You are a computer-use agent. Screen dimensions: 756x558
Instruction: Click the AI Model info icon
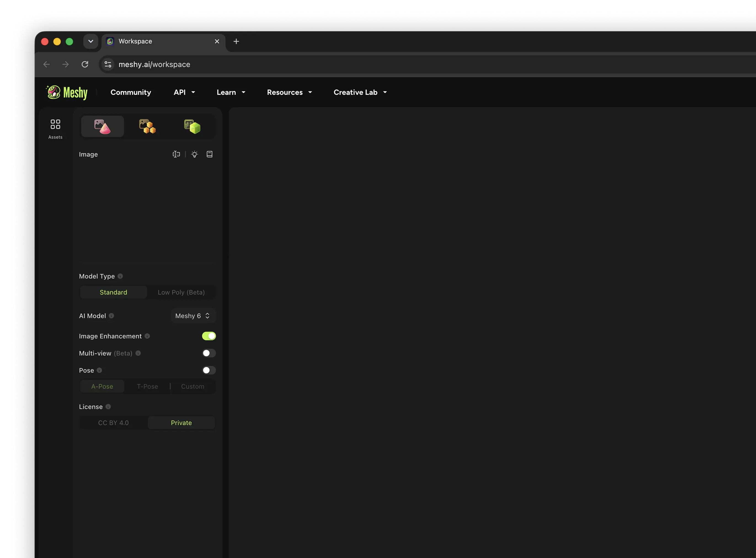coord(111,316)
